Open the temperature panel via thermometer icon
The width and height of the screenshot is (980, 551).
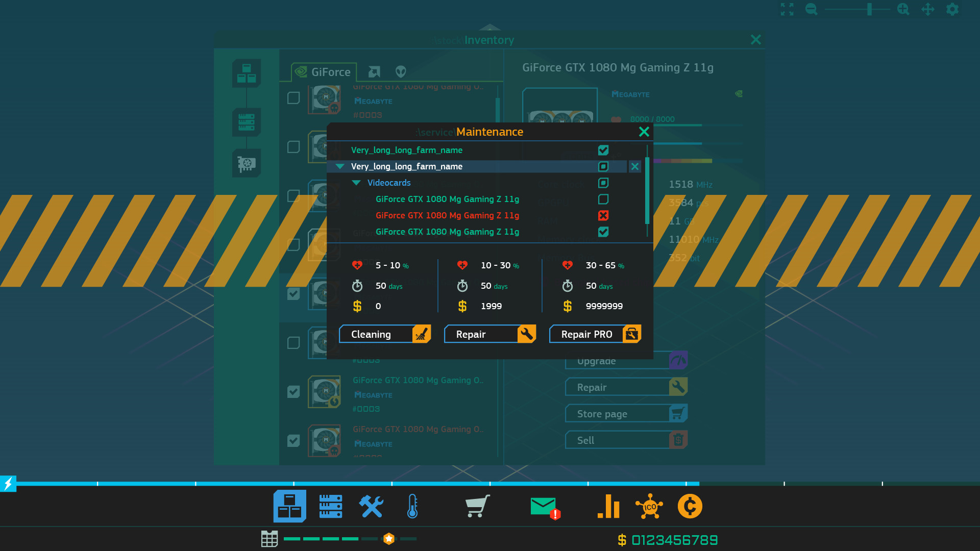(x=412, y=506)
